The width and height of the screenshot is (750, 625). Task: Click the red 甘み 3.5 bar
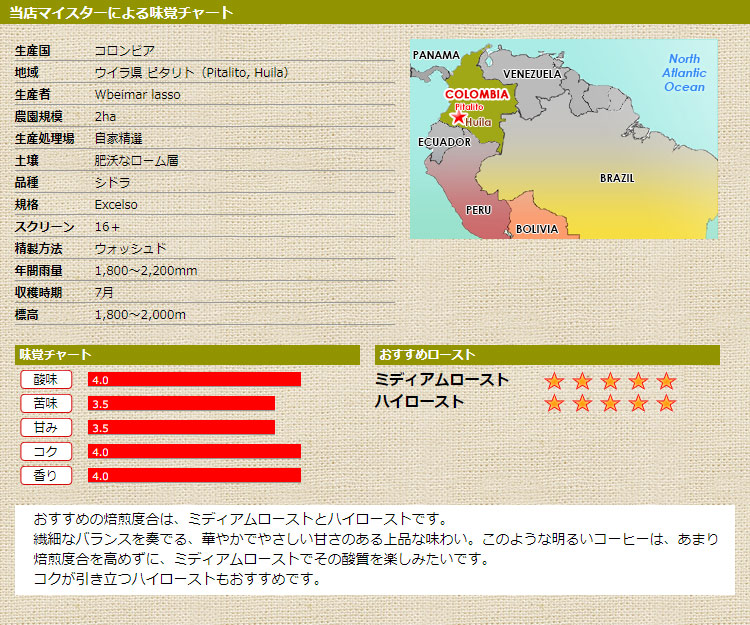pos(181,427)
